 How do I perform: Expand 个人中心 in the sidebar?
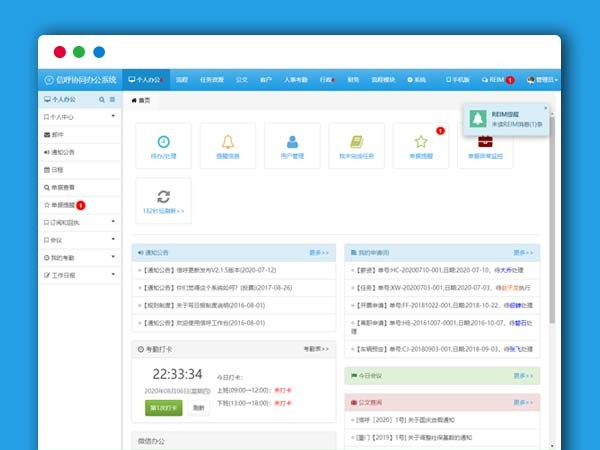click(80, 117)
